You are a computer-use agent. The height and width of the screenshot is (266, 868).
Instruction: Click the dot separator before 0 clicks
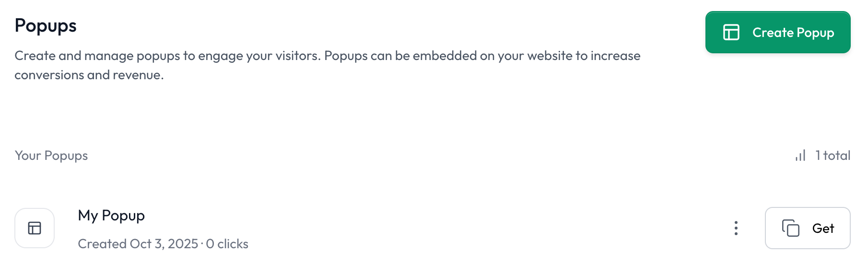point(202,244)
